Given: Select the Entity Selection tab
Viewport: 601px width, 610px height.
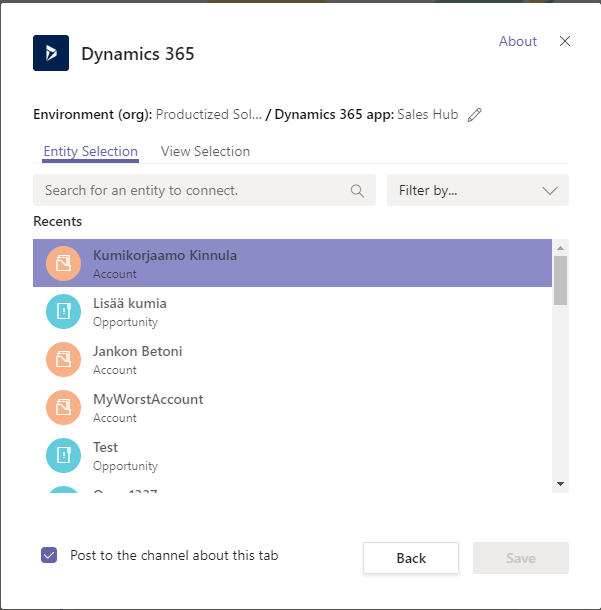Looking at the screenshot, I should (90, 152).
